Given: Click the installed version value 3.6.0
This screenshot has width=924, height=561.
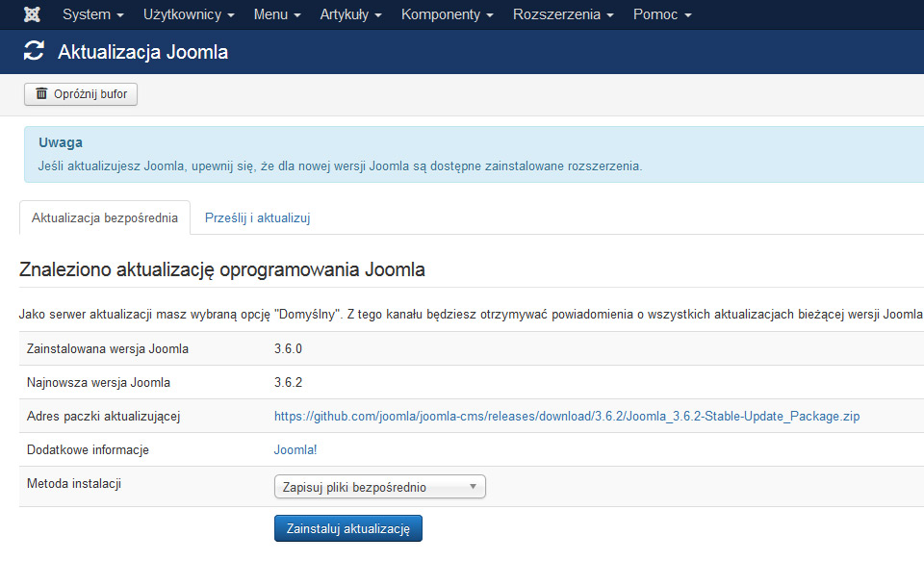Looking at the screenshot, I should click(x=288, y=349).
